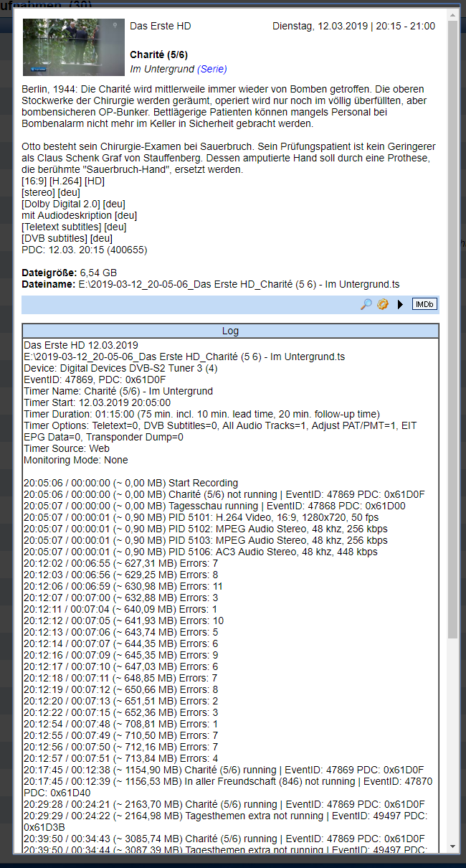Image resolution: width=466 pixels, height=868 pixels.
Task: Click the log entry PID 5101: H.264 Video
Action: (201, 517)
